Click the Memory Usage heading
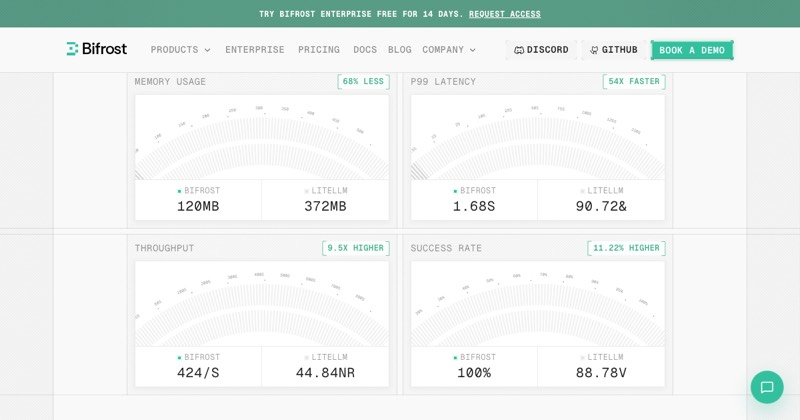 [x=170, y=82]
